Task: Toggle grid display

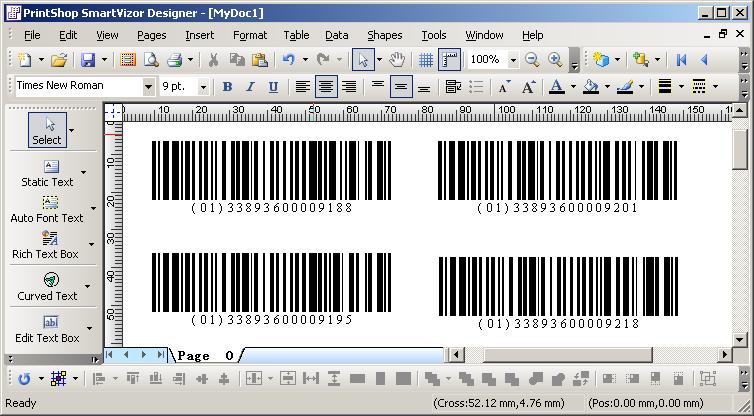Action: tap(426, 60)
